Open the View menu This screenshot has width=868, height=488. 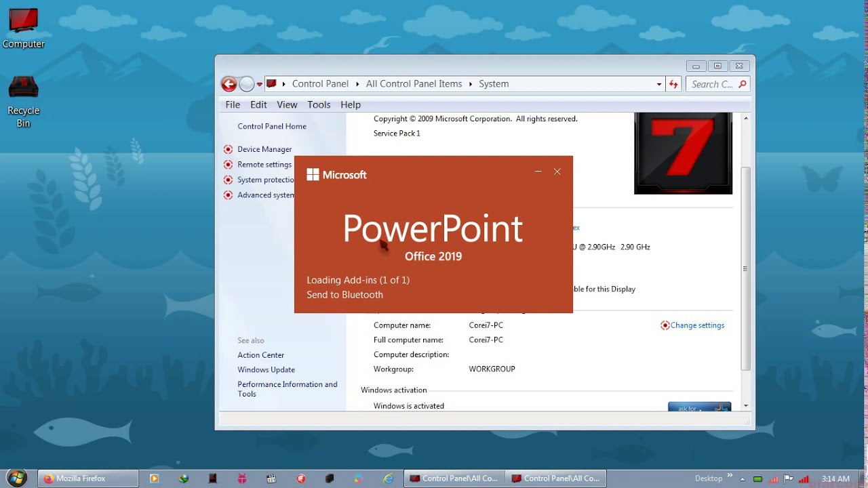pos(287,104)
